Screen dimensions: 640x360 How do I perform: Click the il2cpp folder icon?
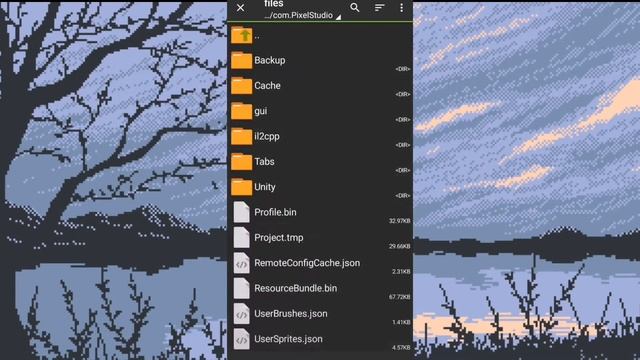(x=241, y=136)
